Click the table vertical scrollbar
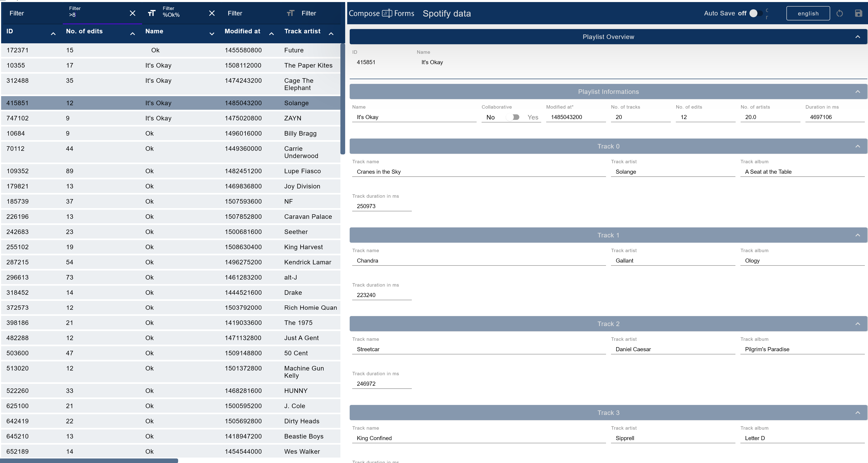 343,99
